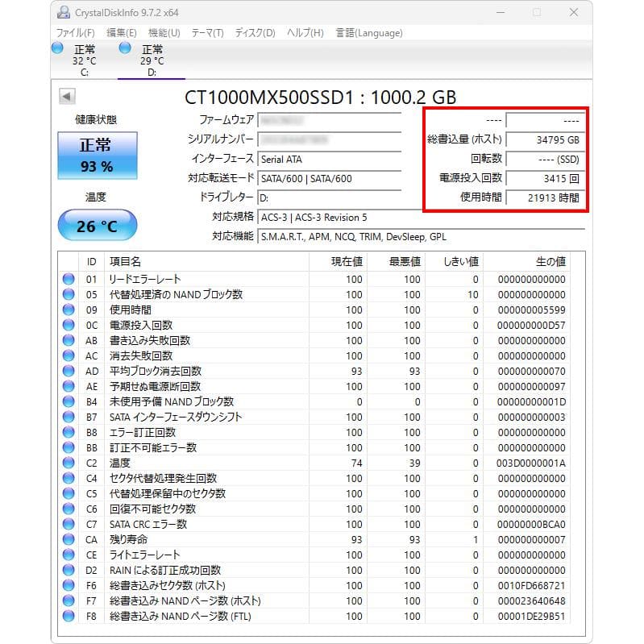The width and height of the screenshot is (644, 644).
Task: Click status orb for AB 書き込み失敗回数
Action: coord(69,340)
